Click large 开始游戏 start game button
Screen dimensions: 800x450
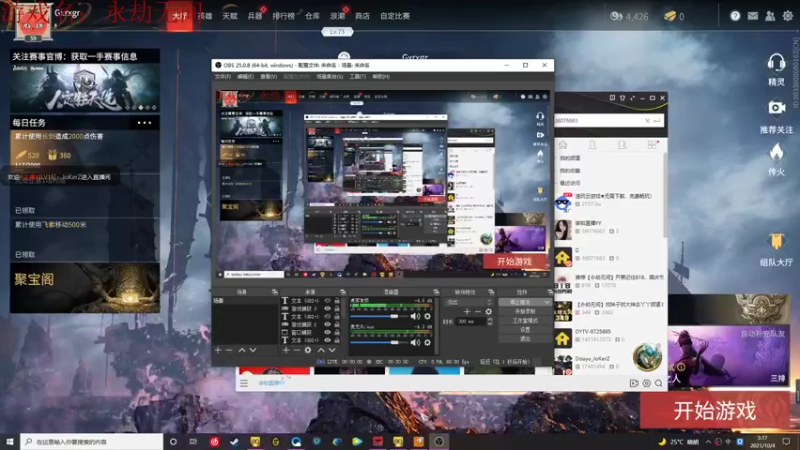tap(714, 411)
